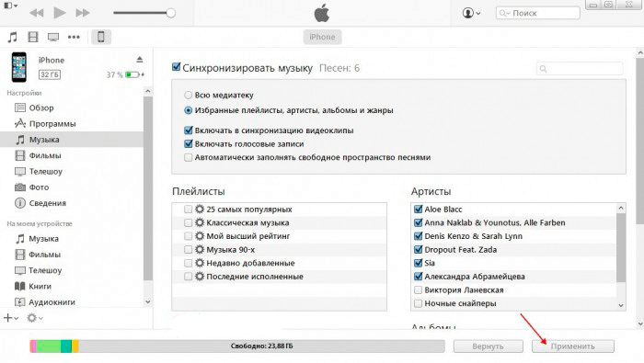Image resolution: width=644 pixels, height=363 pixels.
Task: Click the Вернуть button
Action: (488, 346)
